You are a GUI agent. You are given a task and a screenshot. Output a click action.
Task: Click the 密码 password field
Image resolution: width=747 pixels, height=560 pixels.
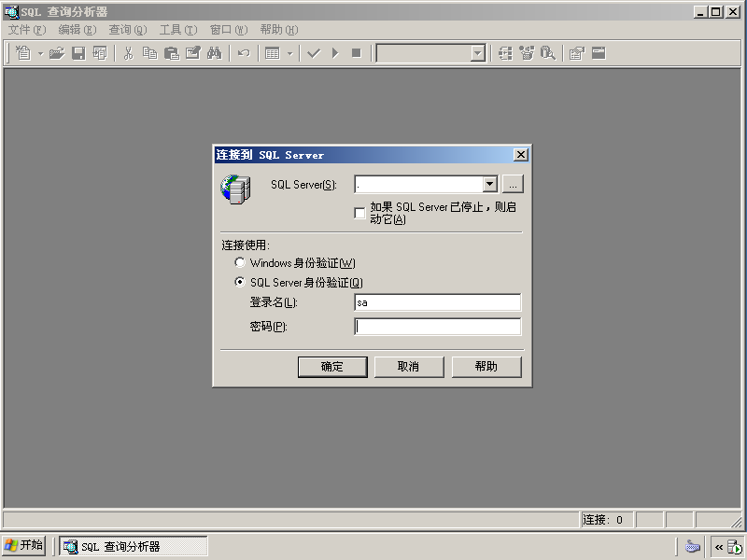coord(437,326)
